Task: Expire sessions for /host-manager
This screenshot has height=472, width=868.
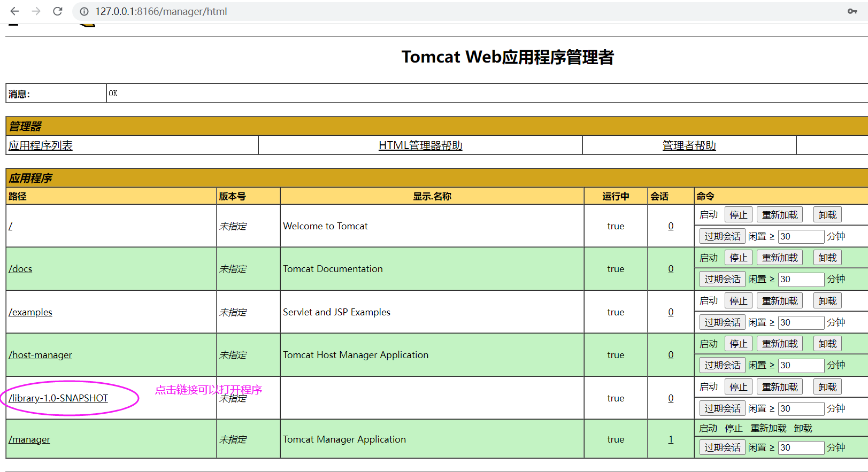Action: click(x=723, y=365)
